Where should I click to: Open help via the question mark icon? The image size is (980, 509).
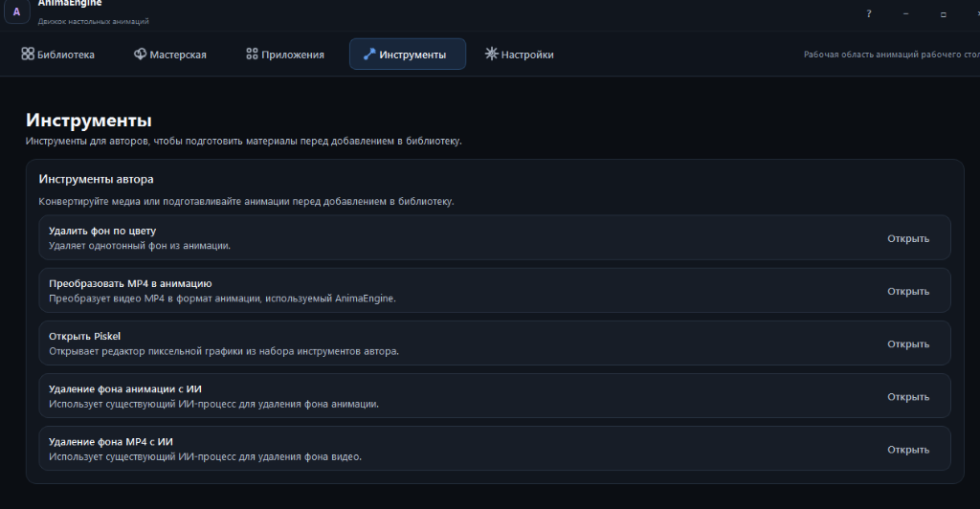tap(869, 13)
